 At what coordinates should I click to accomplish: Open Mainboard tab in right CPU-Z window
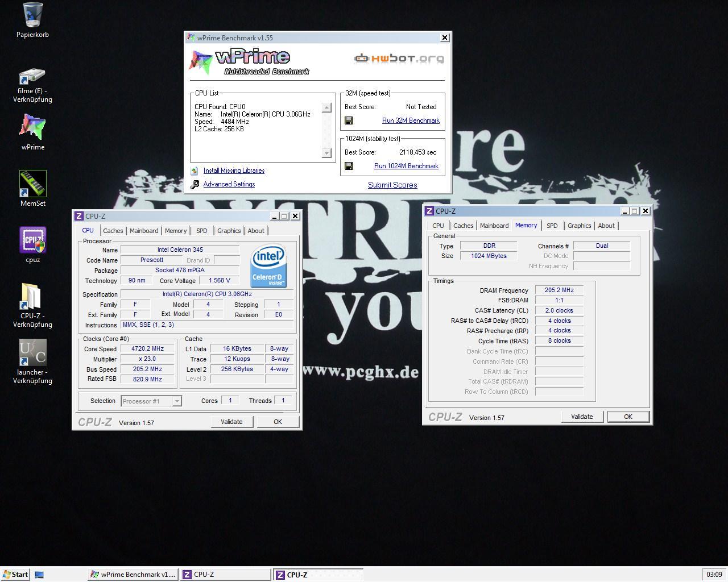494,226
